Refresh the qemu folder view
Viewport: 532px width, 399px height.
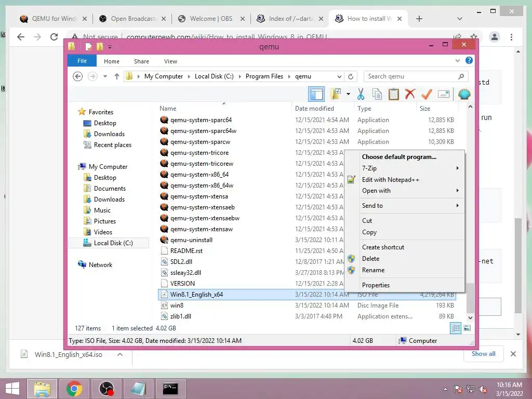coord(351,77)
